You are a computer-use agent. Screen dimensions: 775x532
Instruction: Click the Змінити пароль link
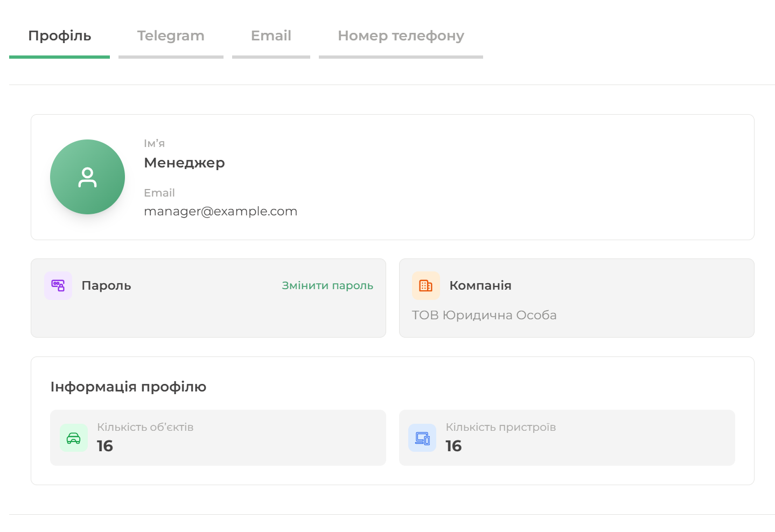[x=327, y=286]
